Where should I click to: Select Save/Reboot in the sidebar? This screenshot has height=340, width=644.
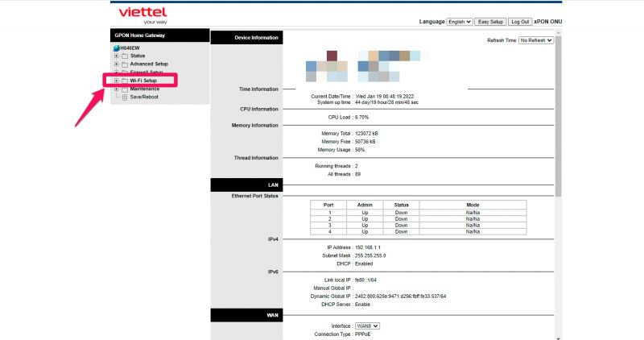(143, 97)
